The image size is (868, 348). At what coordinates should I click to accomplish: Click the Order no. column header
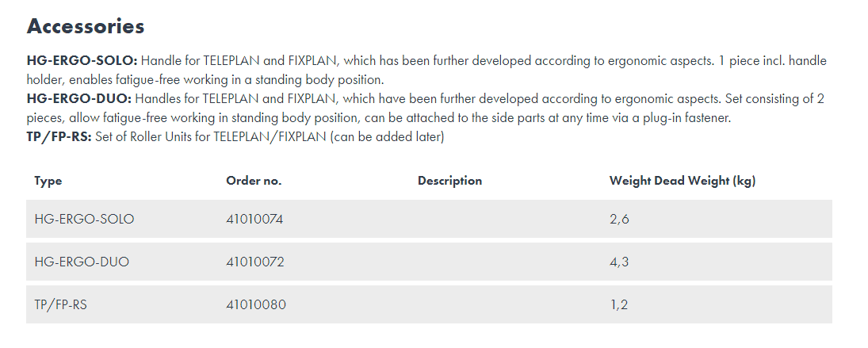coord(254,181)
